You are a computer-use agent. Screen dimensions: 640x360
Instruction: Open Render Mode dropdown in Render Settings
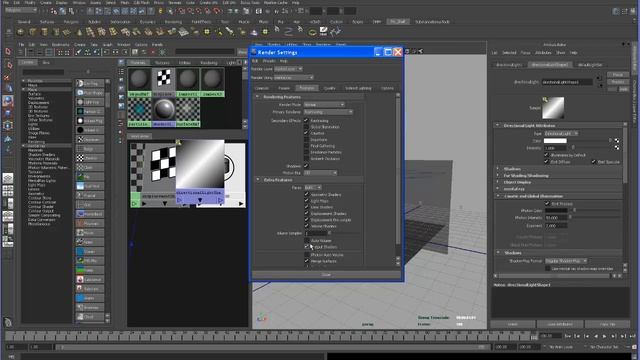324,105
